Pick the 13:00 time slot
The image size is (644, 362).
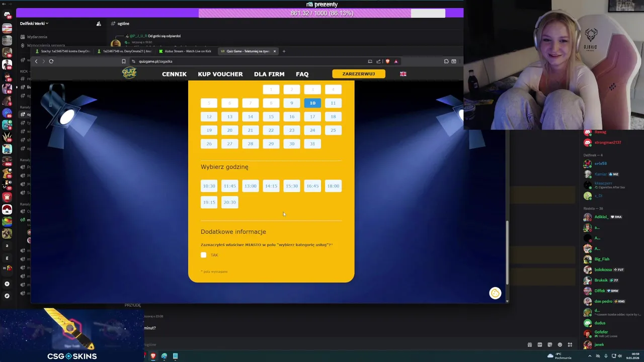click(x=251, y=186)
